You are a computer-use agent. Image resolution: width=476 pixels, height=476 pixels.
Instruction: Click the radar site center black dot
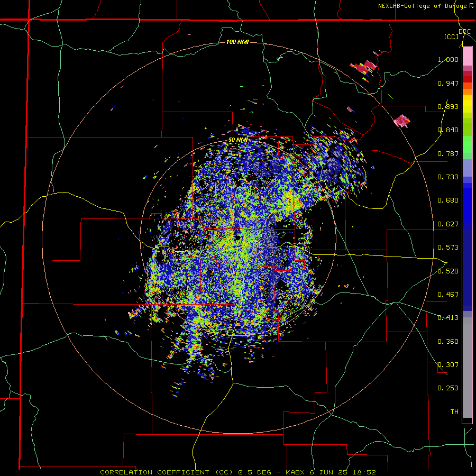tap(239, 237)
